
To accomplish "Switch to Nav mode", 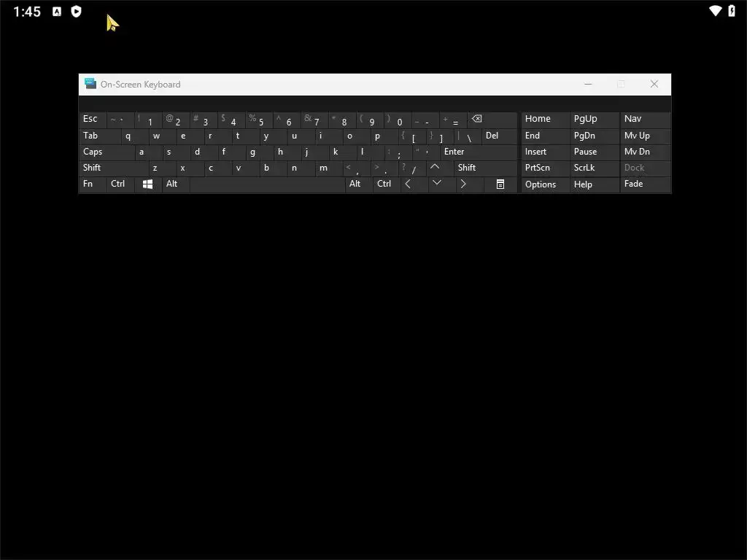I will [x=645, y=120].
